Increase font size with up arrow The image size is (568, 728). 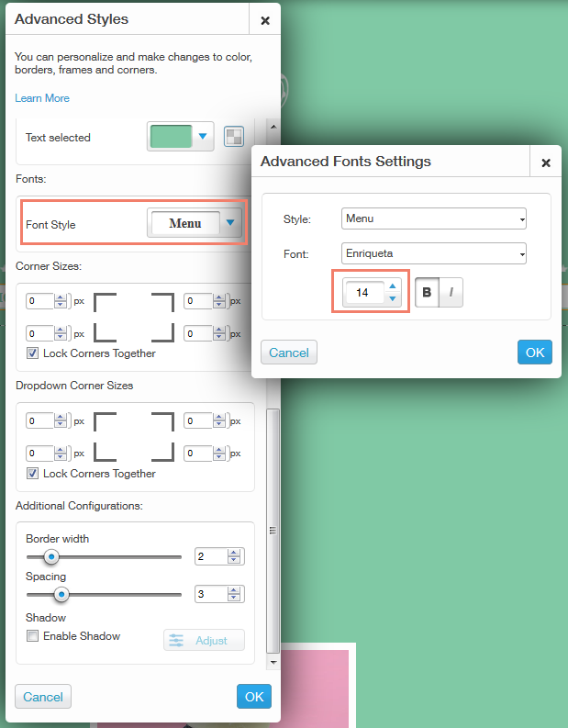click(x=393, y=286)
